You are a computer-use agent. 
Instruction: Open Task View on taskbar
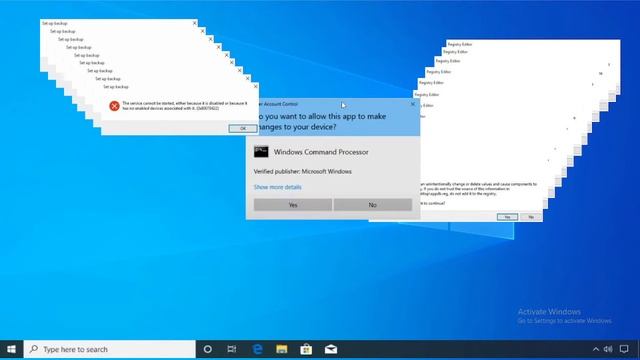[x=232, y=349]
